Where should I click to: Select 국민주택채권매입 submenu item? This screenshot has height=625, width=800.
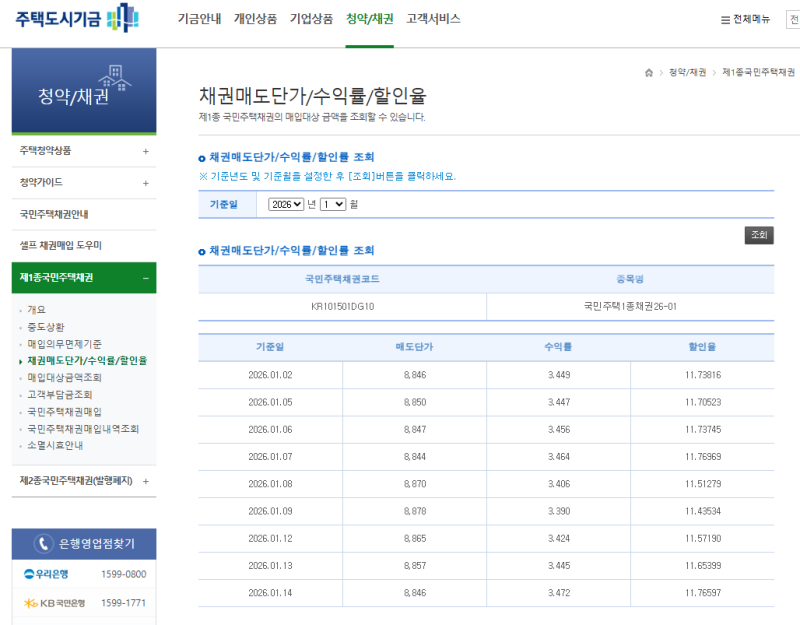coord(64,412)
